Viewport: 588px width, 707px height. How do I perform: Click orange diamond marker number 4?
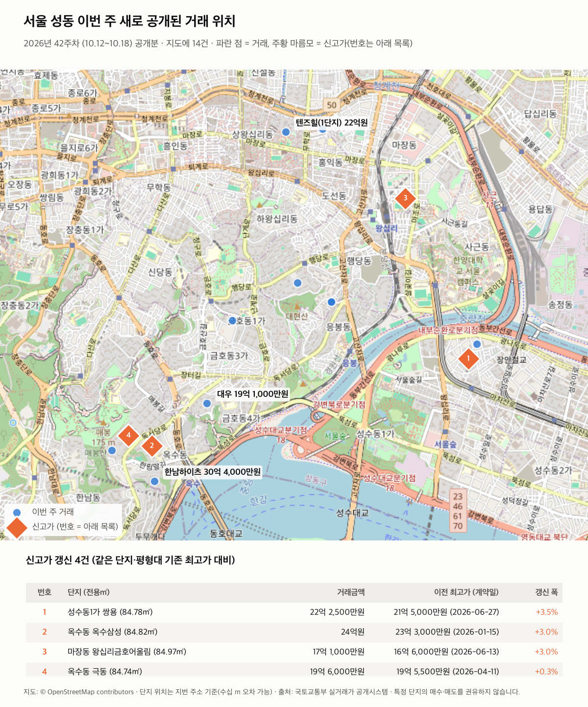(x=128, y=435)
